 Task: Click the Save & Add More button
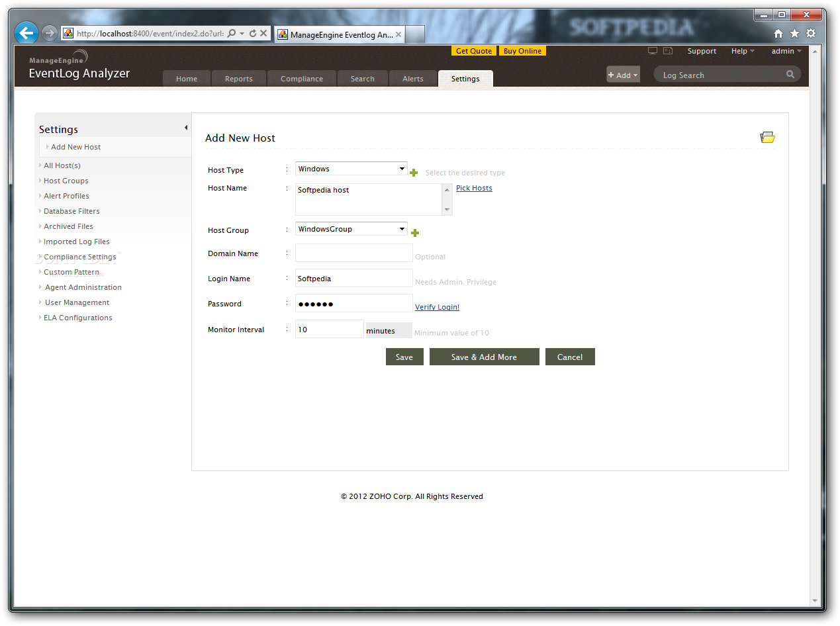coord(484,357)
